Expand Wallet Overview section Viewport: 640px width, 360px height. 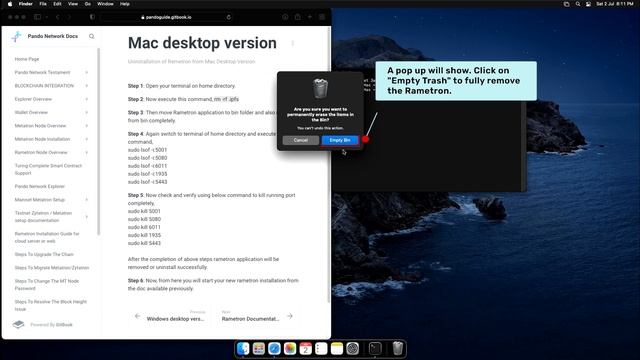pos(87,112)
